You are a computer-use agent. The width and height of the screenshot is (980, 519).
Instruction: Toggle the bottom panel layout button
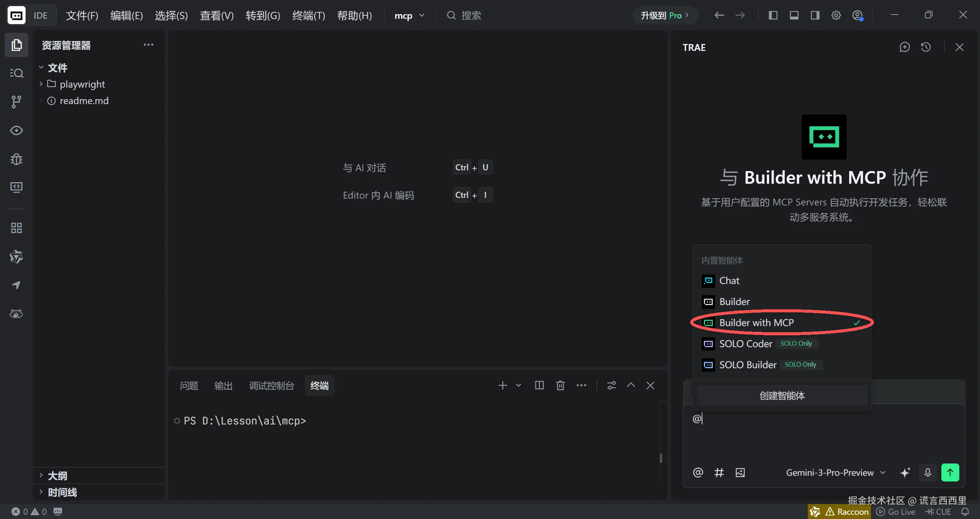point(794,15)
